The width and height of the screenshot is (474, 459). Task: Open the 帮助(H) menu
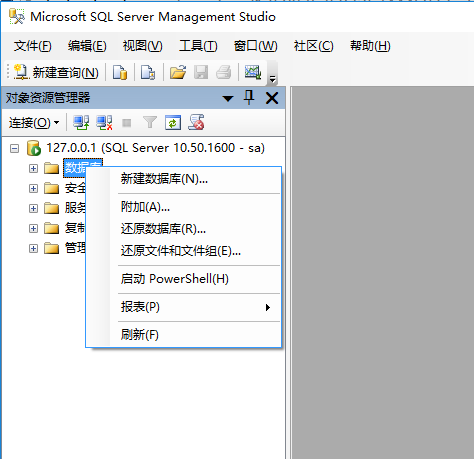[370, 46]
